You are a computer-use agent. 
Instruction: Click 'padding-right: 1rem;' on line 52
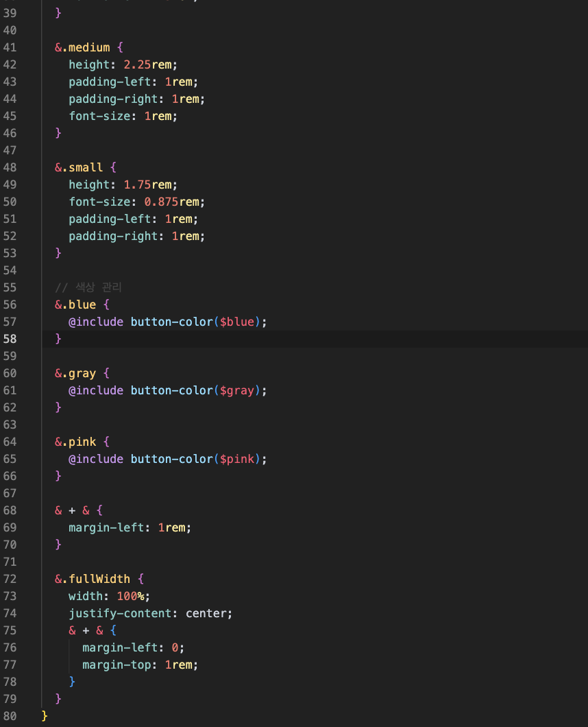point(136,236)
